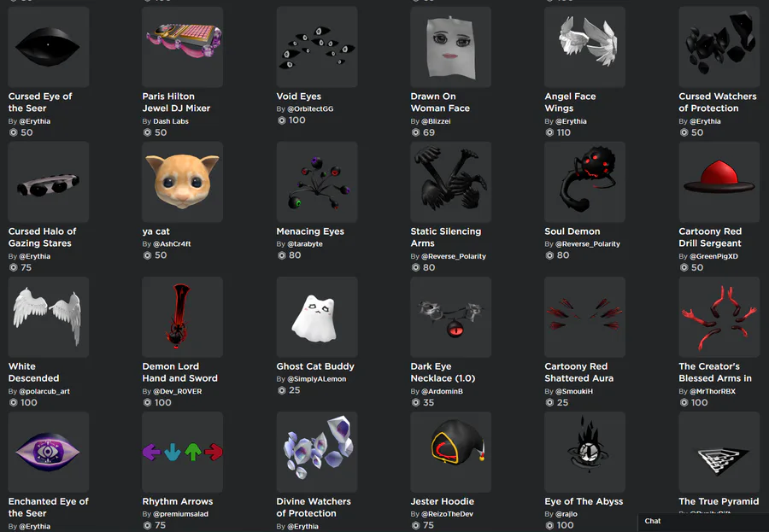This screenshot has height=532, width=769.
Task: Select the Jester Hoodie item image
Action: [x=450, y=452]
